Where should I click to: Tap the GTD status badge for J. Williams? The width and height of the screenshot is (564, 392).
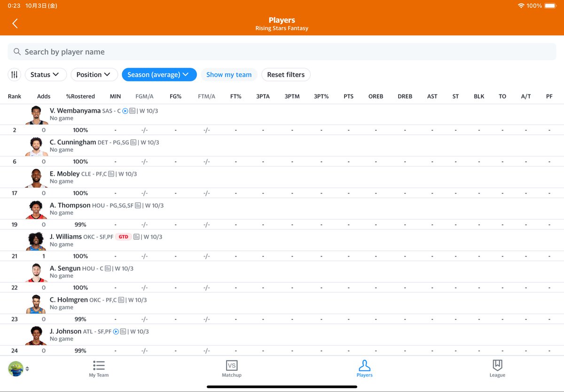(x=123, y=237)
